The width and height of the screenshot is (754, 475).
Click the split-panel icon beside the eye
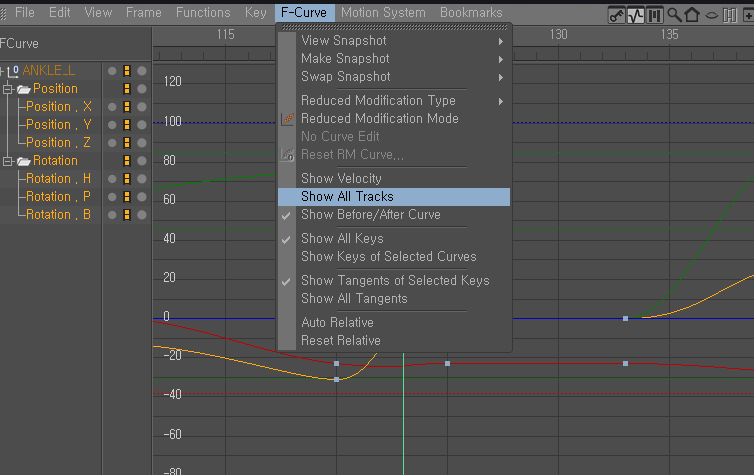[x=730, y=15]
